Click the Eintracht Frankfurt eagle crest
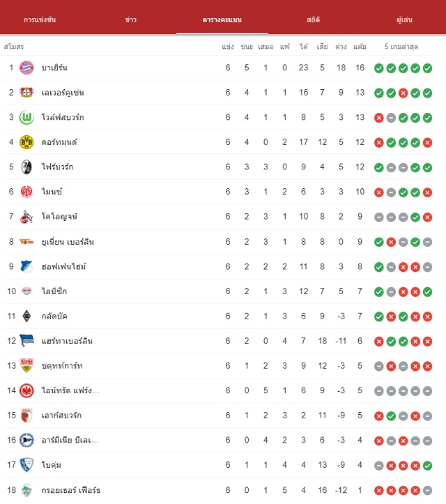The image size is (446, 504). pos(26,390)
